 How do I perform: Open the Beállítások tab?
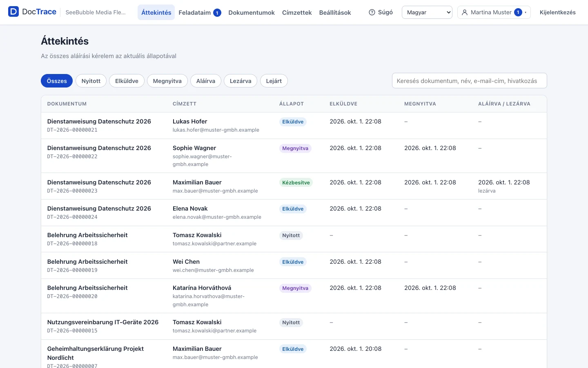click(335, 12)
